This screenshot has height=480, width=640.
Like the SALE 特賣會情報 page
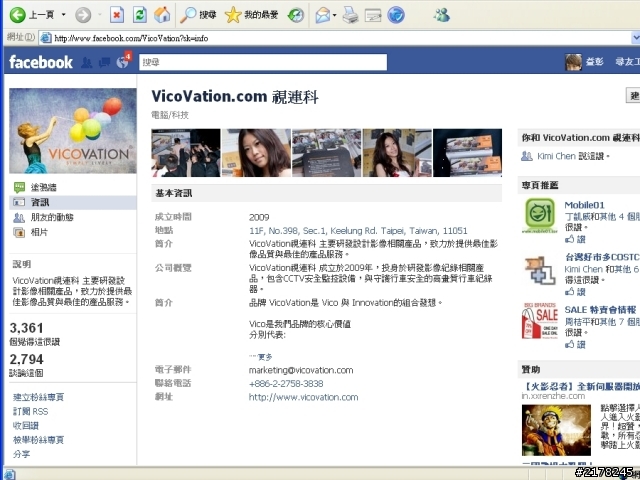point(575,345)
